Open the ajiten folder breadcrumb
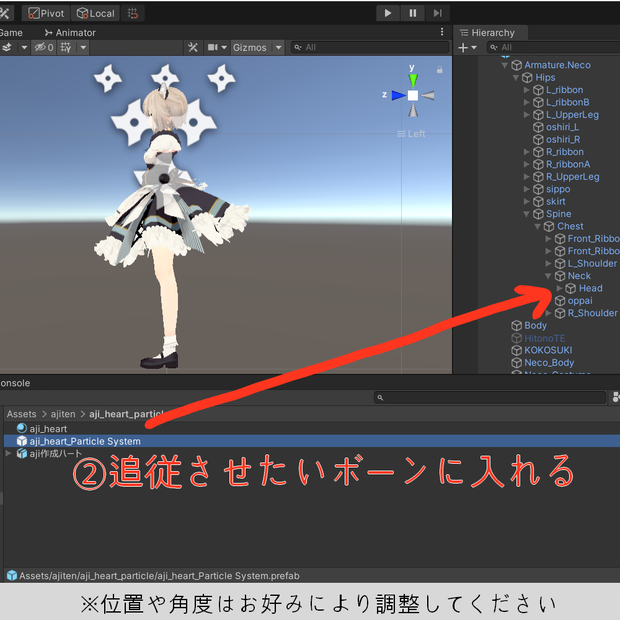 62,414
